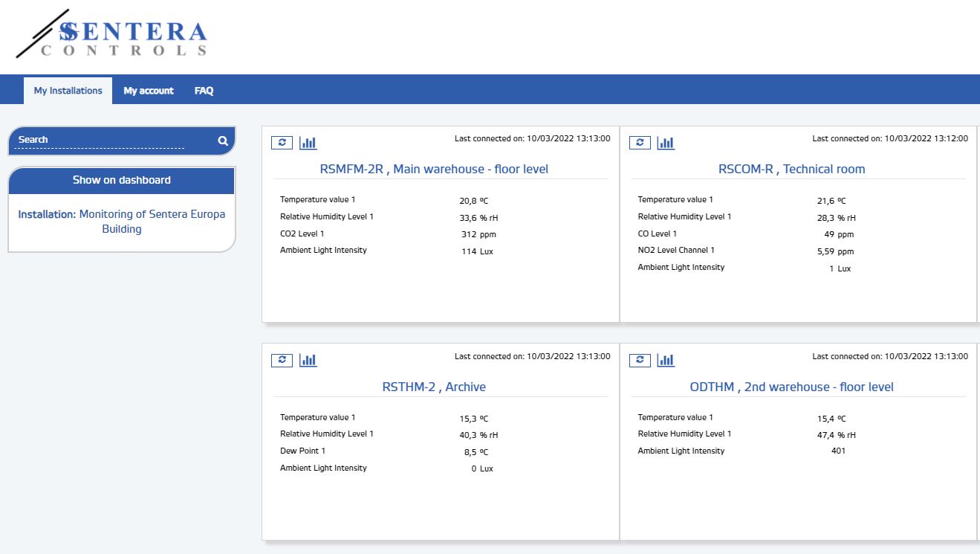Open chart for RSTHM-2 Archive
This screenshot has width=980, height=554.
pyautogui.click(x=308, y=360)
